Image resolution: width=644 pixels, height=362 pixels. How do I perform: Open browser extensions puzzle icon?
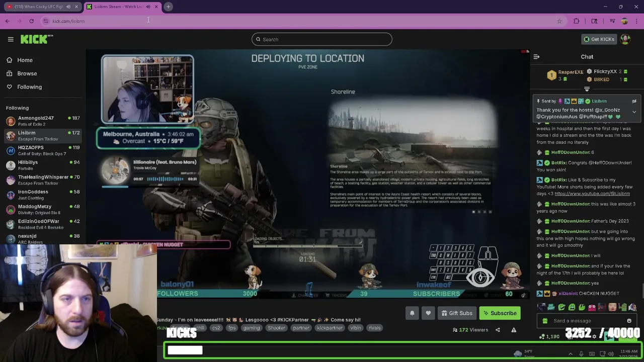[577, 21]
